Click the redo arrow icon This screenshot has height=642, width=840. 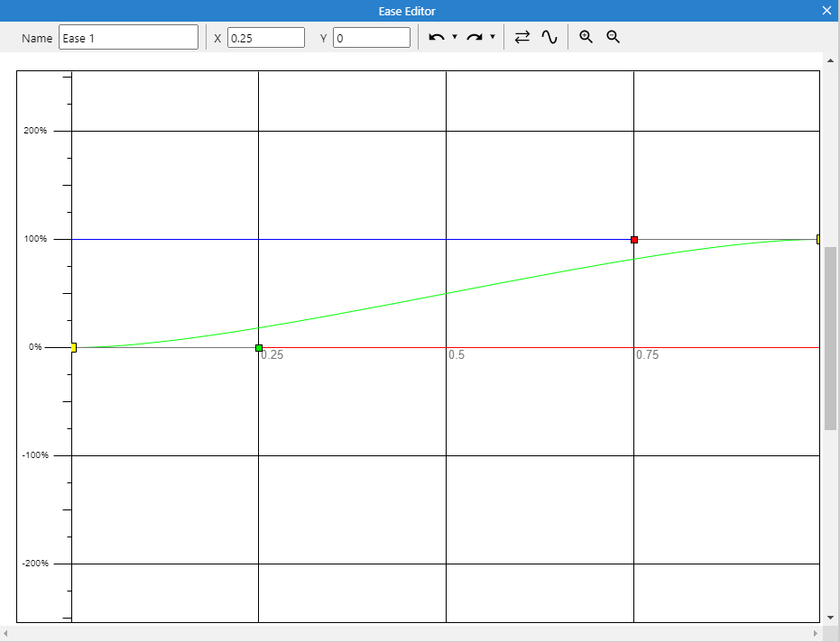475,37
